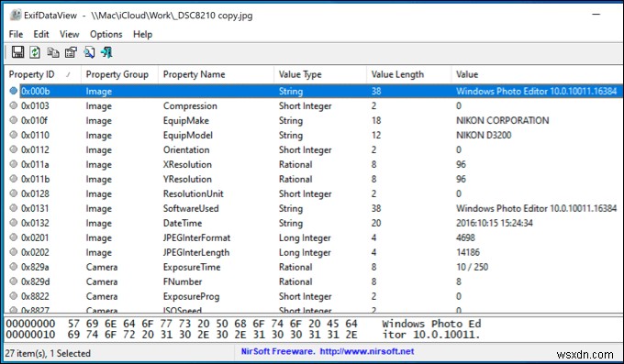
Task: Select the 0x829d row bullet icon
Action: tap(14, 281)
